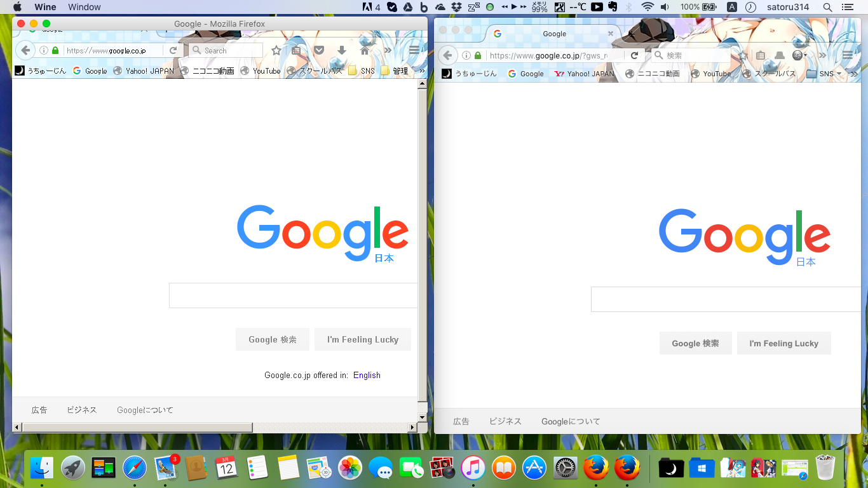Select Google tab in right Firefox window

point(553,34)
